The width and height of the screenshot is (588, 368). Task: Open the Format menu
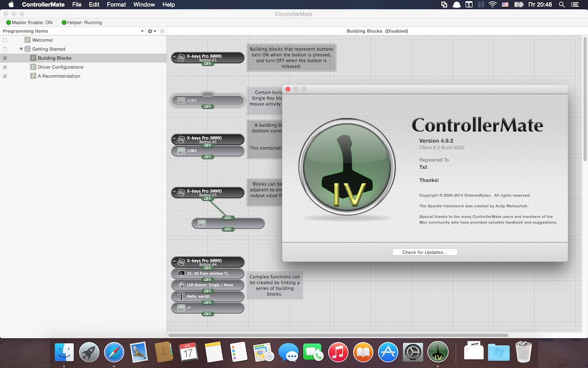pos(116,4)
